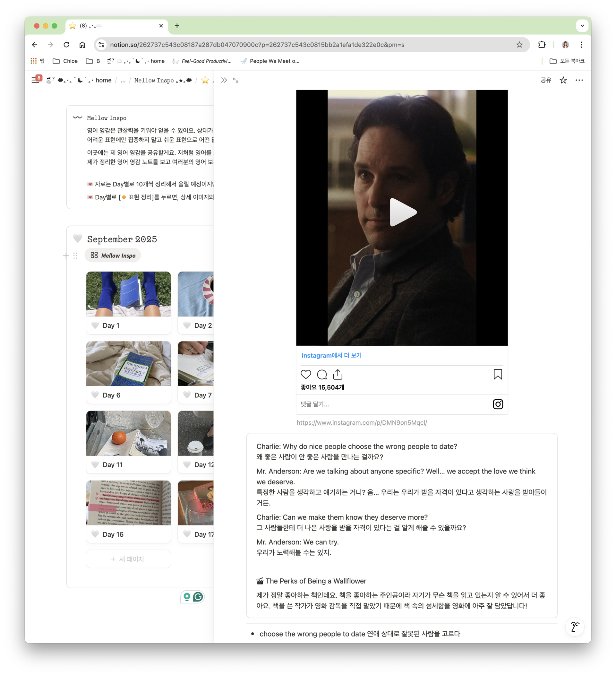Viewport: 616px width, 676px height.
Task: Click the 공유 share button
Action: (546, 80)
